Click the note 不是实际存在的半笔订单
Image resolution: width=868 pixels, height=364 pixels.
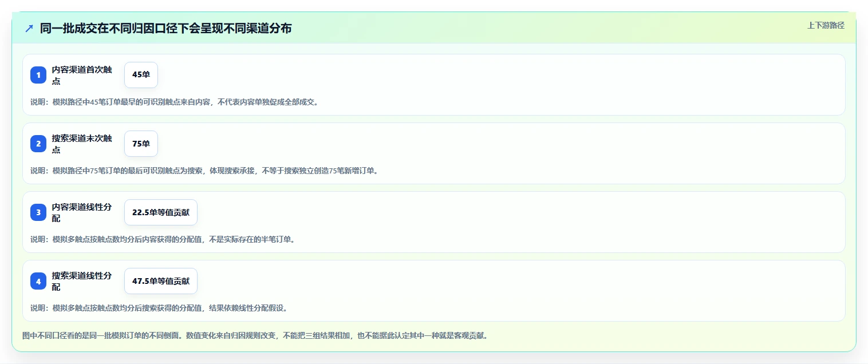tap(163, 239)
